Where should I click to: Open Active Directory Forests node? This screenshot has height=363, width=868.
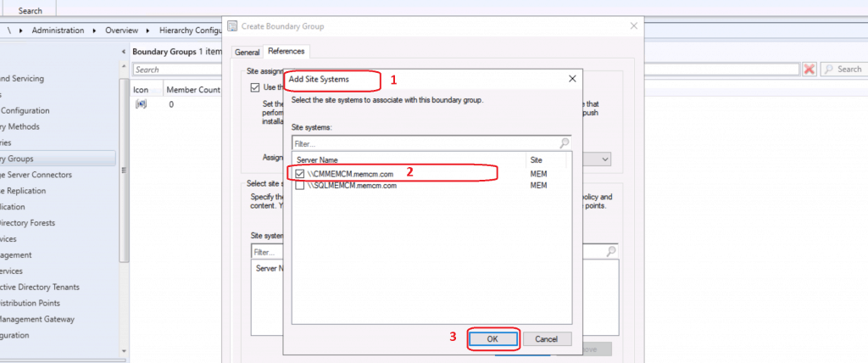pyautogui.click(x=28, y=223)
